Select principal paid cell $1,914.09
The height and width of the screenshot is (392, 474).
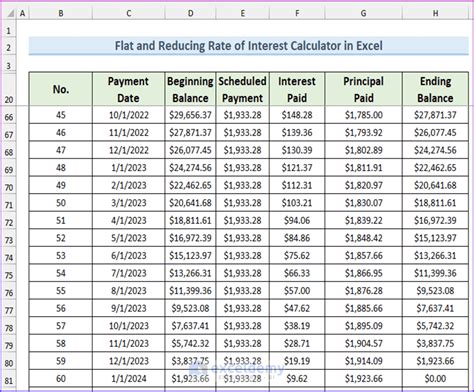coord(363,361)
